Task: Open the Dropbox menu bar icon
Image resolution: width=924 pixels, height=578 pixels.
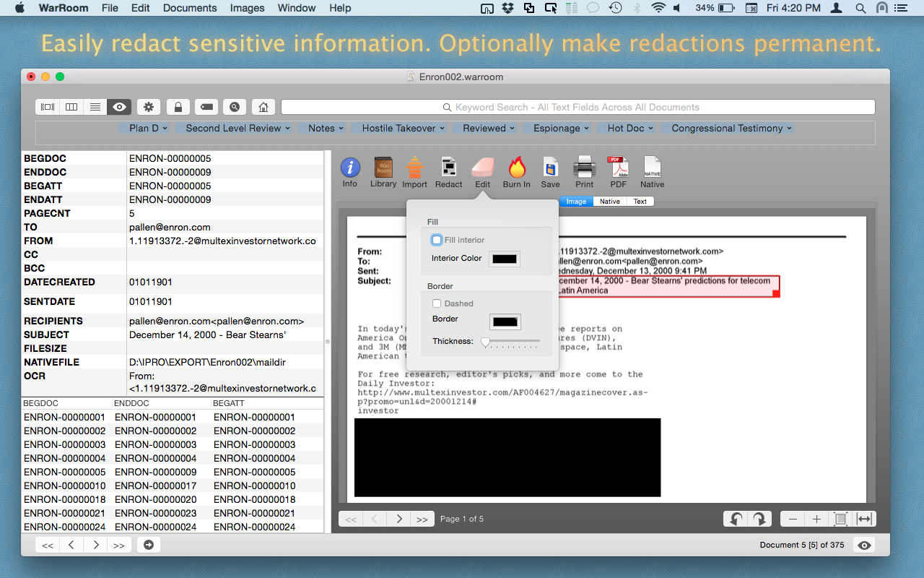Action: click(x=508, y=8)
